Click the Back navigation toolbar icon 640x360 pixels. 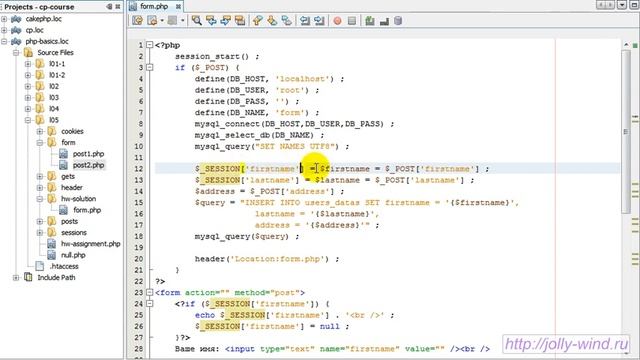(x=152, y=20)
